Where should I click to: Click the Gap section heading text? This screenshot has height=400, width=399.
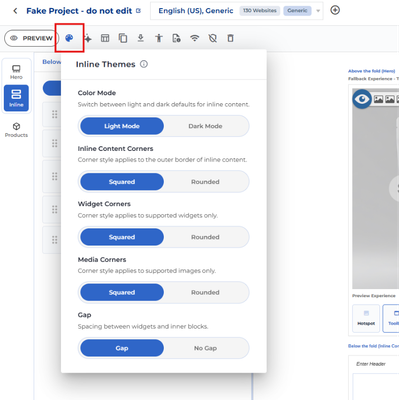pyautogui.click(x=84, y=315)
